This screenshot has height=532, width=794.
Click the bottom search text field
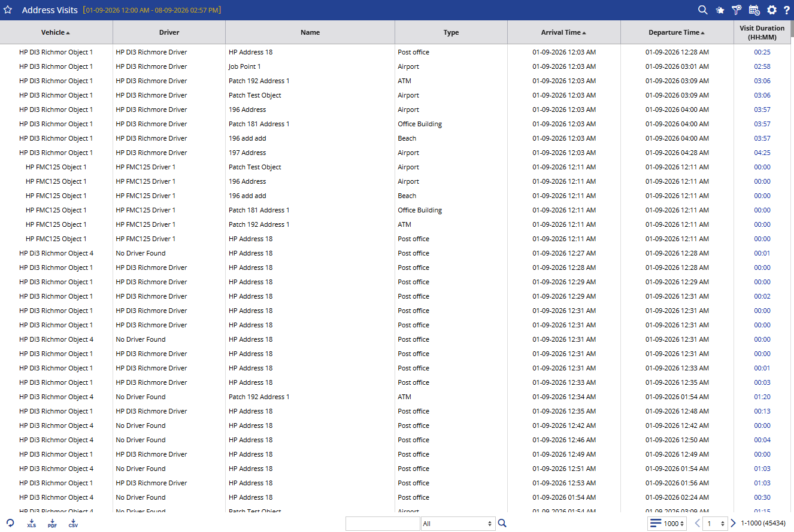pyautogui.click(x=383, y=524)
